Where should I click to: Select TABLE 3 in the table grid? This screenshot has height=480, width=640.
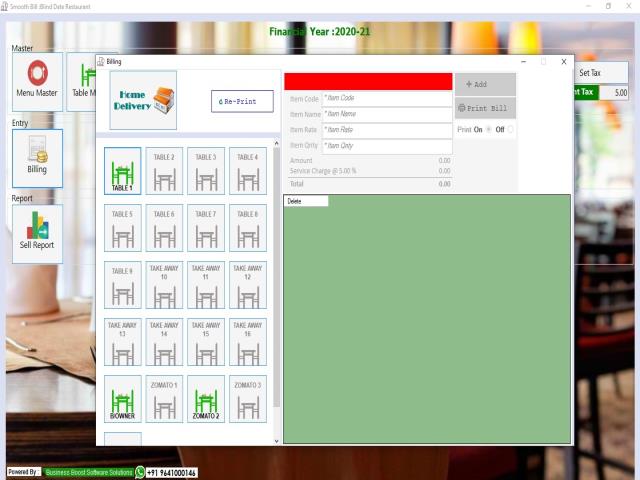[x=206, y=171]
